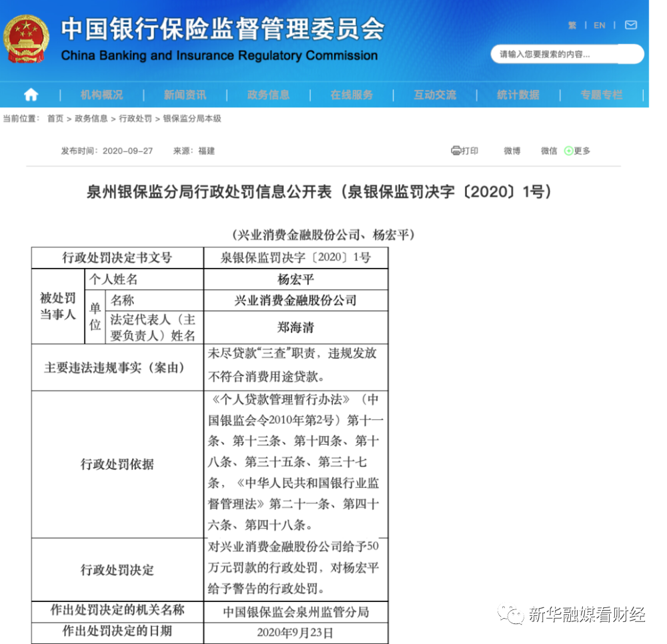Screen dimensions: 667x644
Task: Click the date cell 2020年9月23日
Action: pyautogui.click(x=295, y=633)
